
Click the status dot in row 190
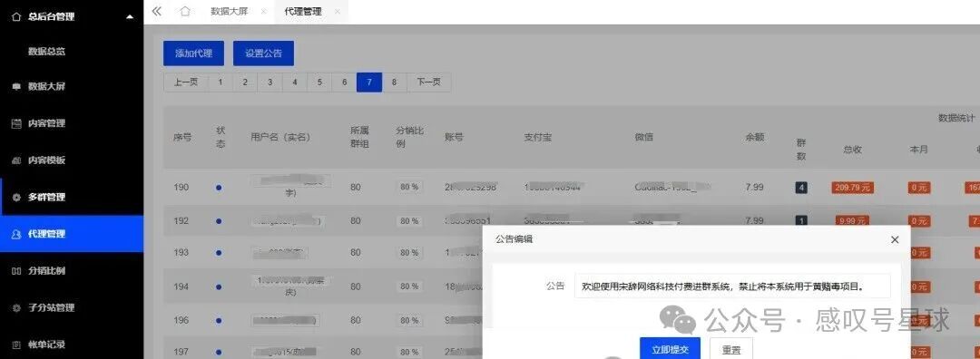(218, 188)
